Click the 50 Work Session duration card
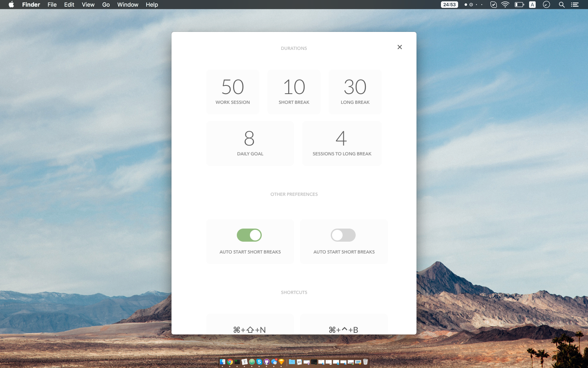The height and width of the screenshot is (368, 588). [x=233, y=92]
